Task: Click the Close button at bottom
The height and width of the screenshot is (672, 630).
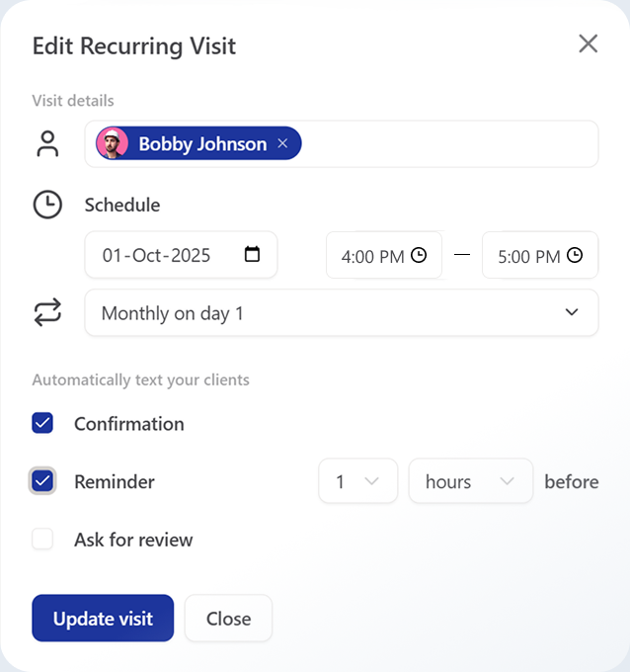Action: (228, 619)
